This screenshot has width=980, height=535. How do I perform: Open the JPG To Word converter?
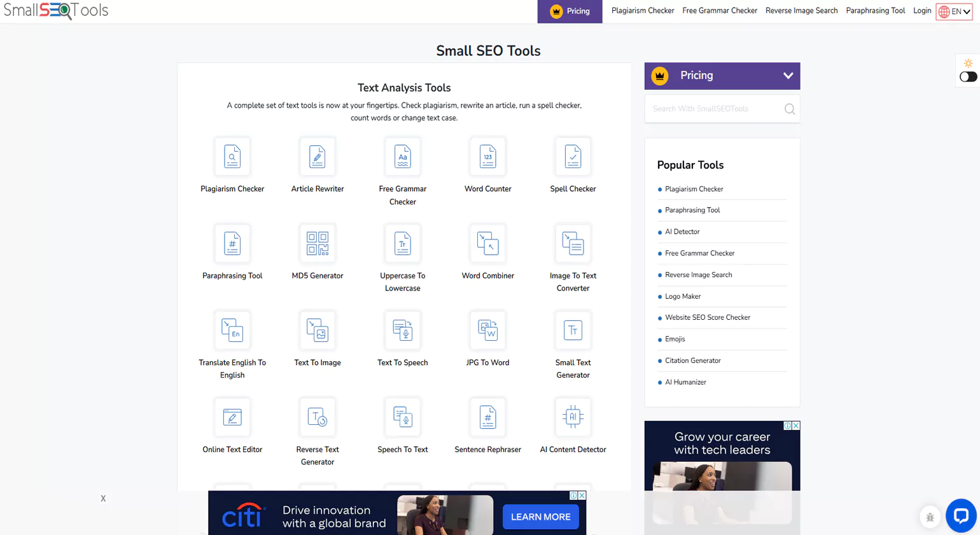click(x=487, y=330)
